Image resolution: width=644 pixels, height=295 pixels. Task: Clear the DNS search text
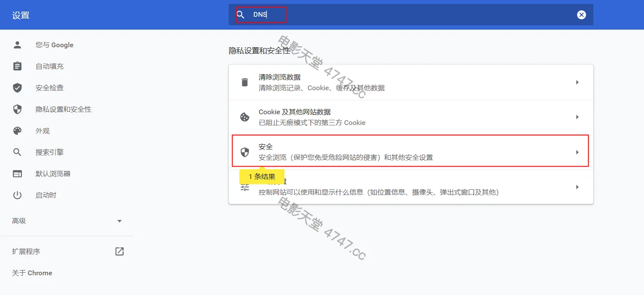click(x=581, y=15)
